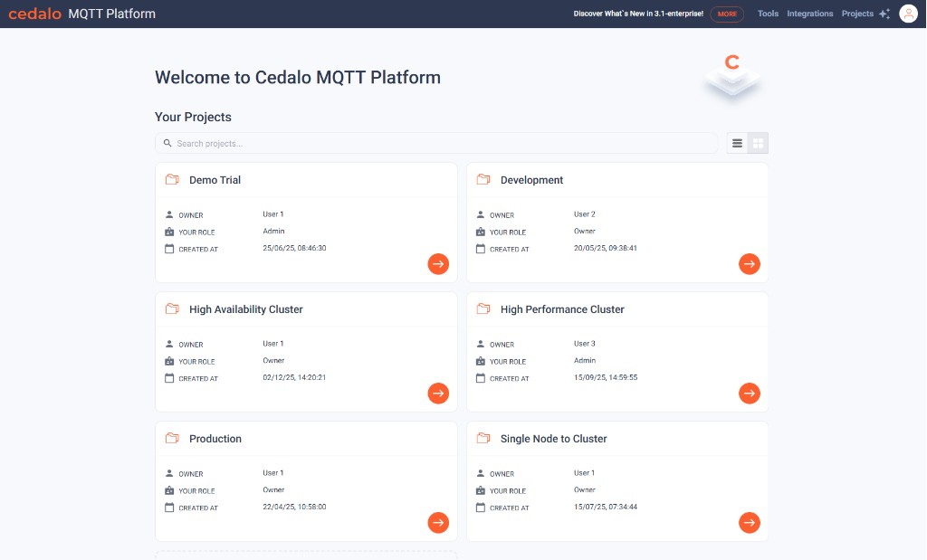Click owner person icon in Demo Trial card
927x560 pixels.
pos(169,214)
